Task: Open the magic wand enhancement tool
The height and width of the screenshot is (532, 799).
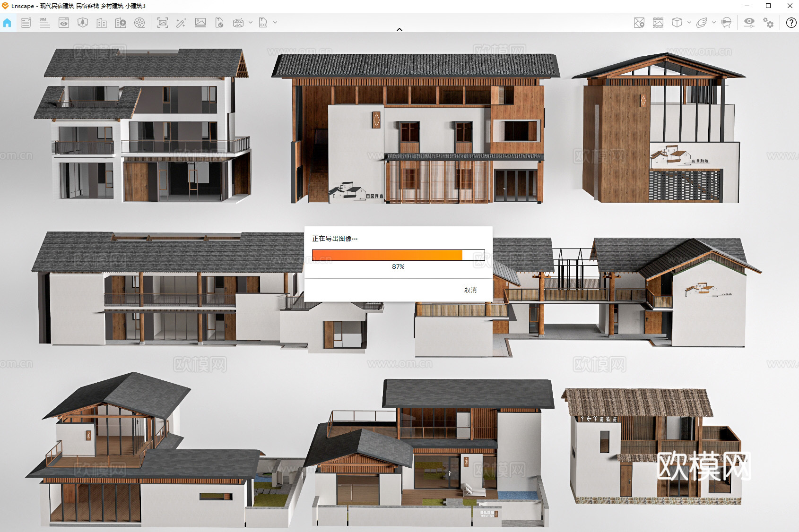Action: click(x=181, y=23)
